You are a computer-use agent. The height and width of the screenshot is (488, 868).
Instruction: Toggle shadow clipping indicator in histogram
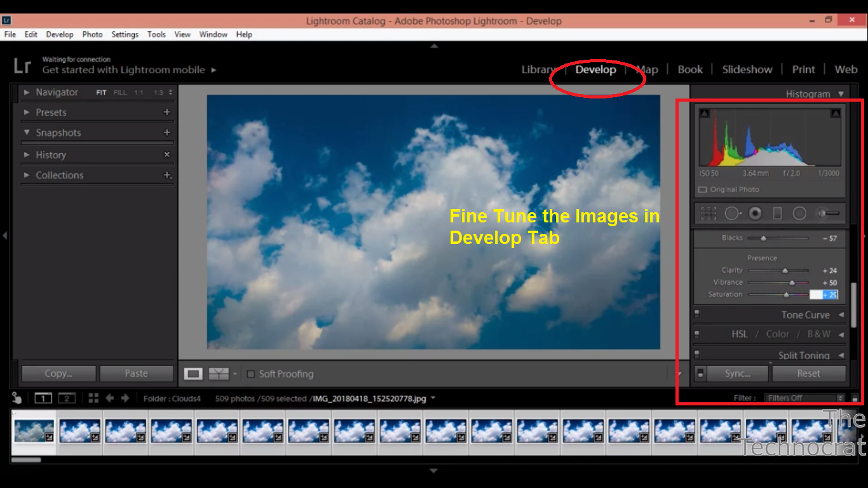tap(704, 113)
